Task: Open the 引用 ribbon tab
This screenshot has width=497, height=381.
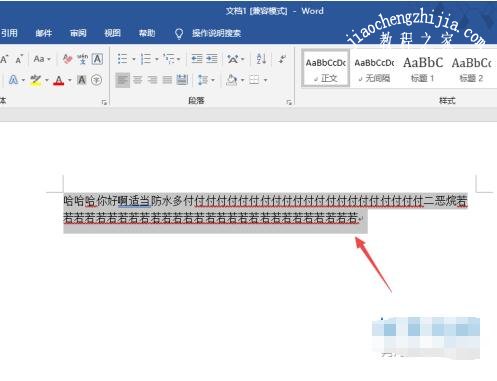Action: 9,33
